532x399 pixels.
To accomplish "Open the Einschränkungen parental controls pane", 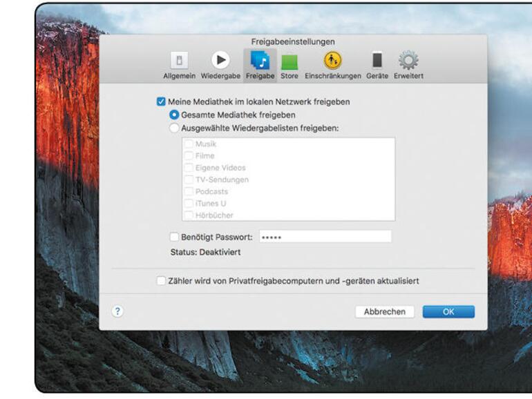I will (332, 66).
